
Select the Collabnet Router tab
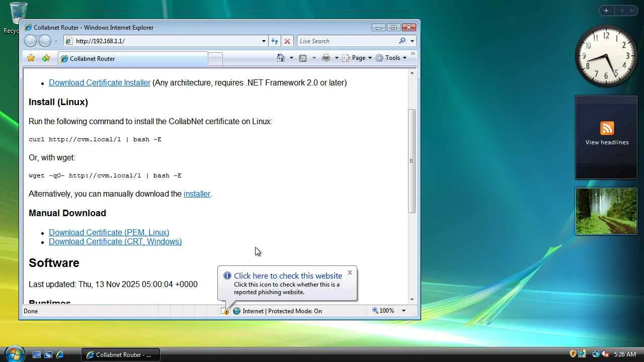click(x=133, y=59)
